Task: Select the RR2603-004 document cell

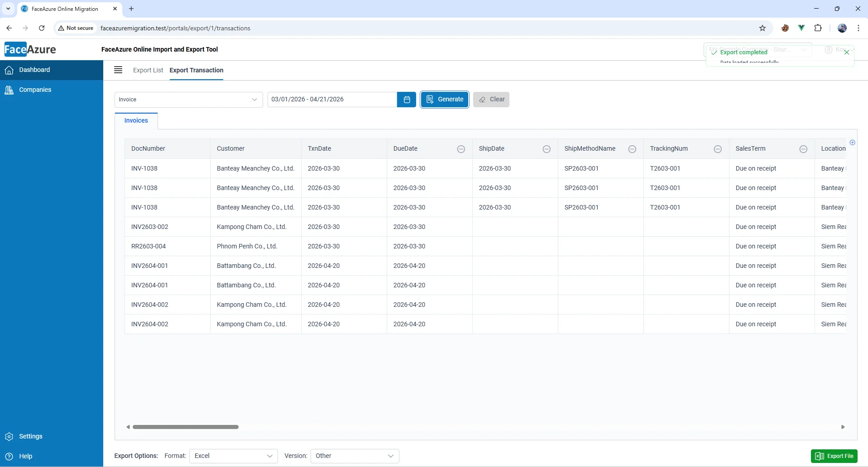Action: 168,246
